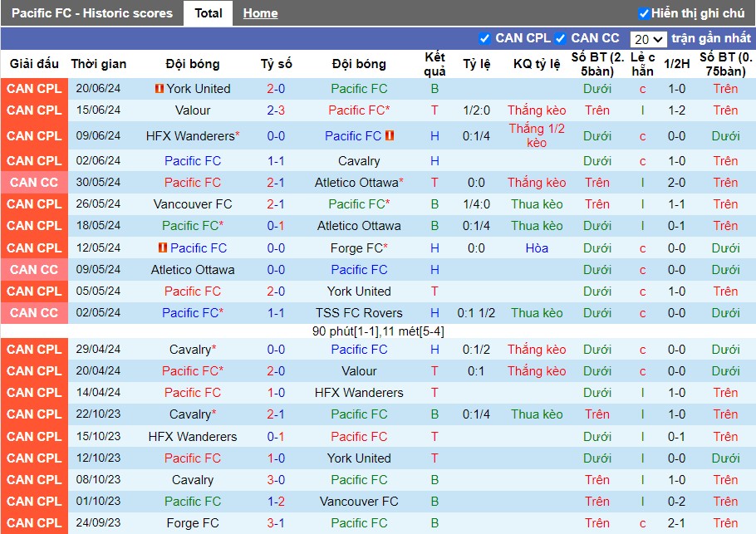Viewport: 756px width, 534px height.
Task: Click York United in 12/10/23 row
Action: point(359,458)
